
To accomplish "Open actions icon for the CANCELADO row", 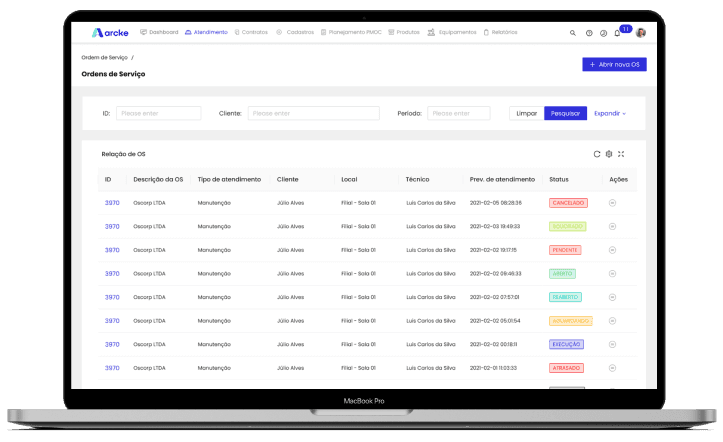I will pos(612,203).
